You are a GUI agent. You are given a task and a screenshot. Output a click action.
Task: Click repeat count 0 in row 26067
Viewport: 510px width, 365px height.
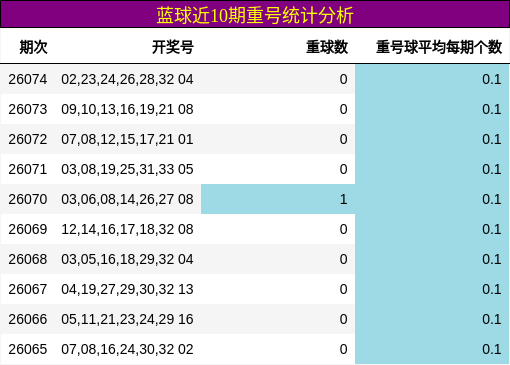344,289
